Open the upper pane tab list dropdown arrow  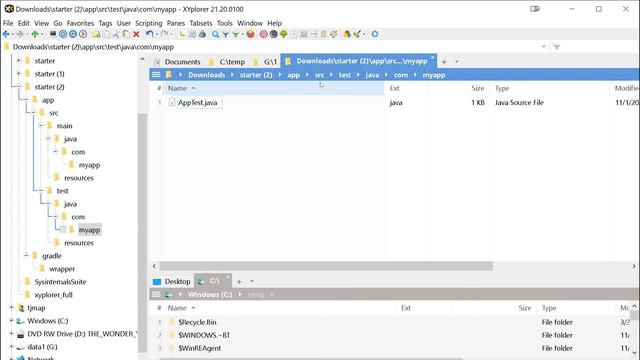(x=457, y=62)
